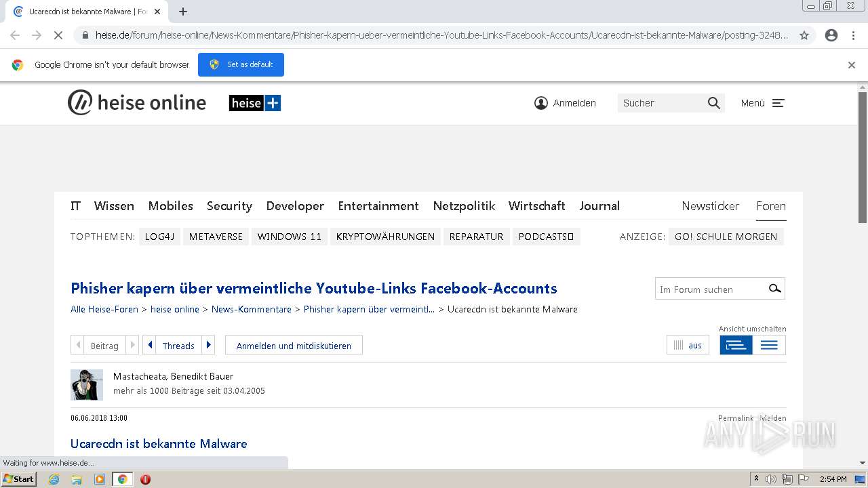868x488 pixels.
Task: Click previous Beitrag arrow
Action: click(77, 345)
